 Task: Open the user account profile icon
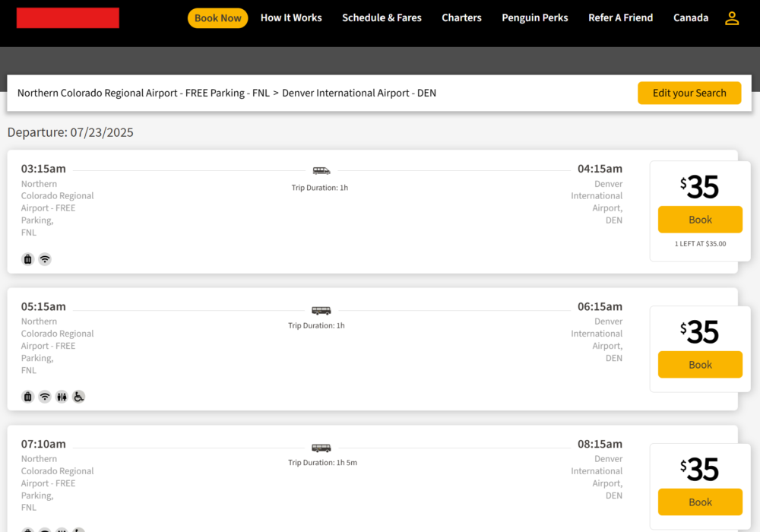point(731,18)
